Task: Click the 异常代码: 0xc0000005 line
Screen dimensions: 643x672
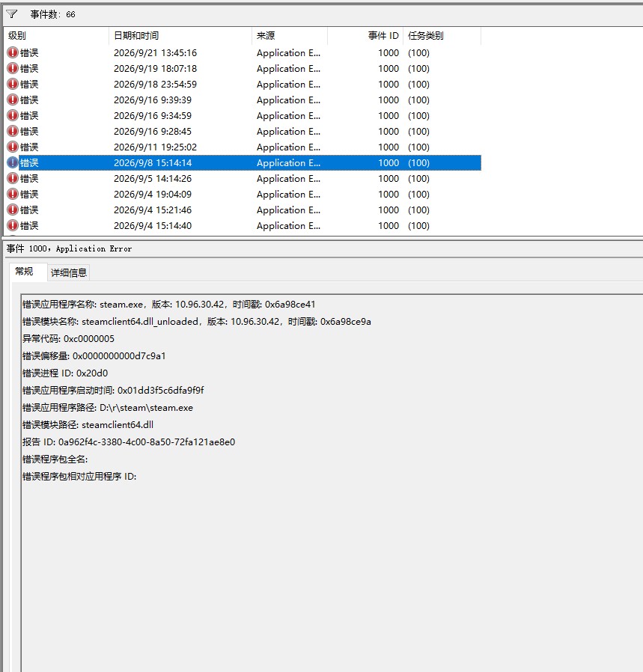Action: (x=69, y=338)
